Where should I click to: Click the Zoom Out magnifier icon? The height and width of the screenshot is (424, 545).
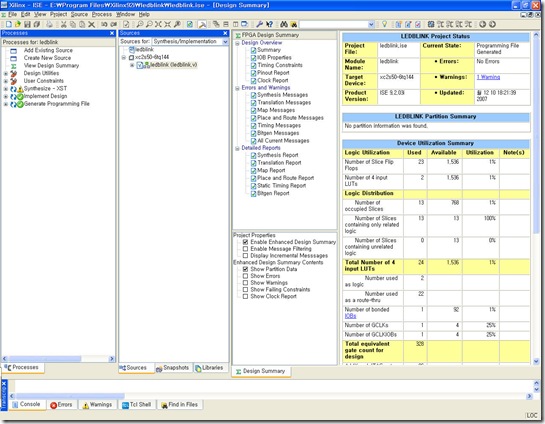click(149, 24)
